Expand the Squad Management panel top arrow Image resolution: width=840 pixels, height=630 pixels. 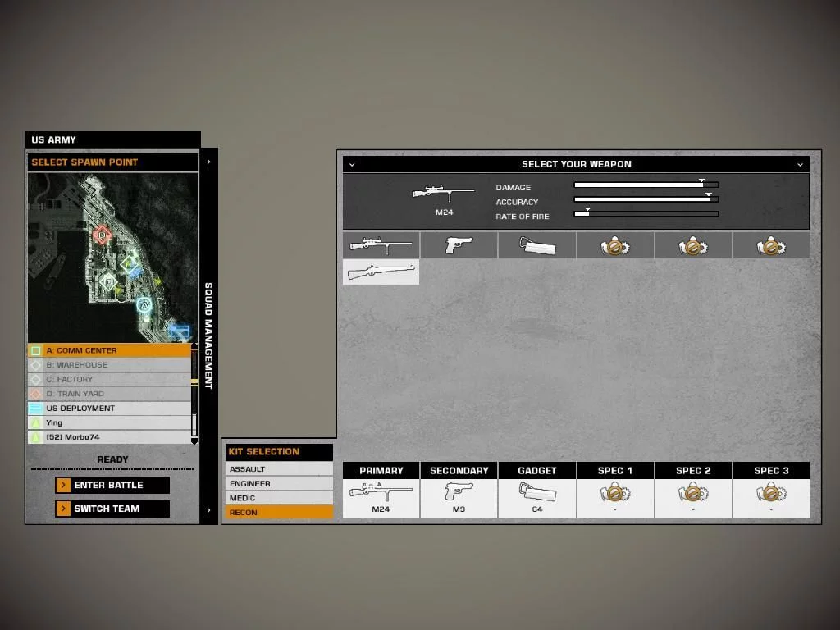coord(208,162)
